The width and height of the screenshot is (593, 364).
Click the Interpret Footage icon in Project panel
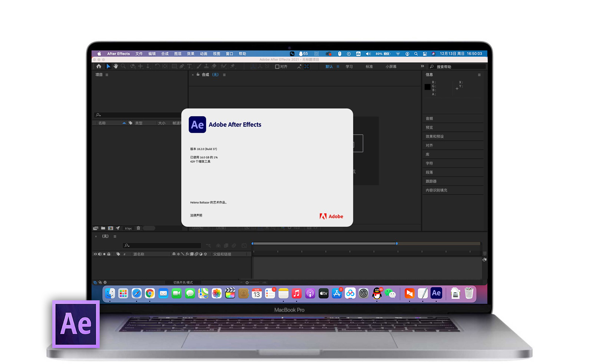coord(96,228)
